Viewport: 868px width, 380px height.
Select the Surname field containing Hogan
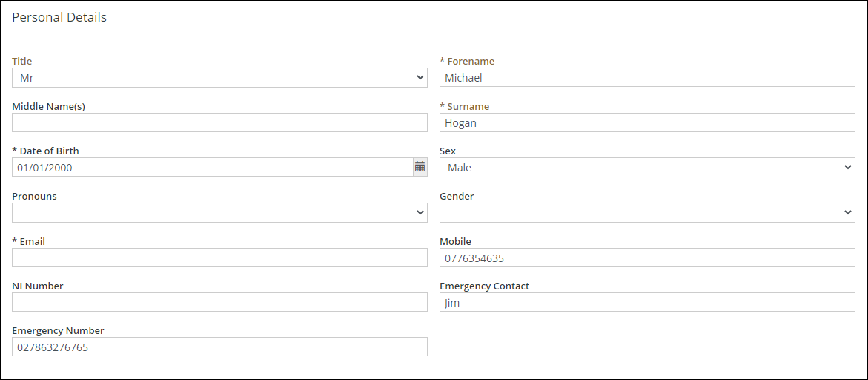click(x=647, y=122)
